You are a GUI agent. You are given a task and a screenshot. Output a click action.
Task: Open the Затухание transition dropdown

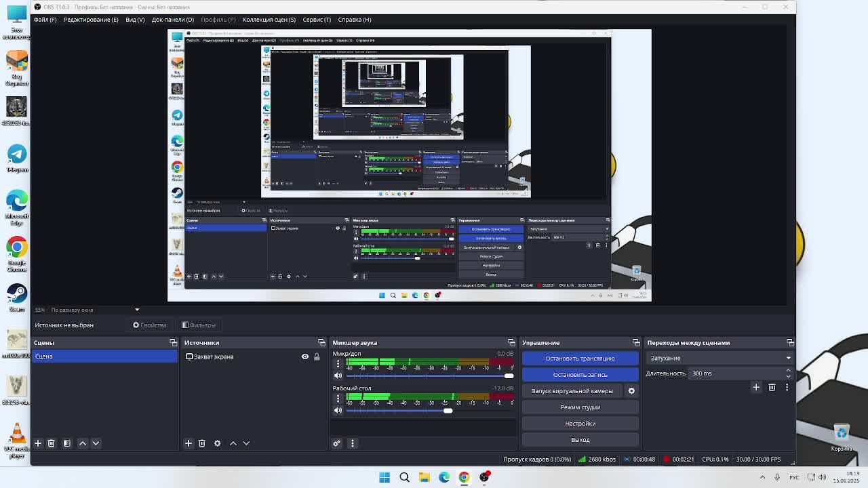tap(719, 358)
